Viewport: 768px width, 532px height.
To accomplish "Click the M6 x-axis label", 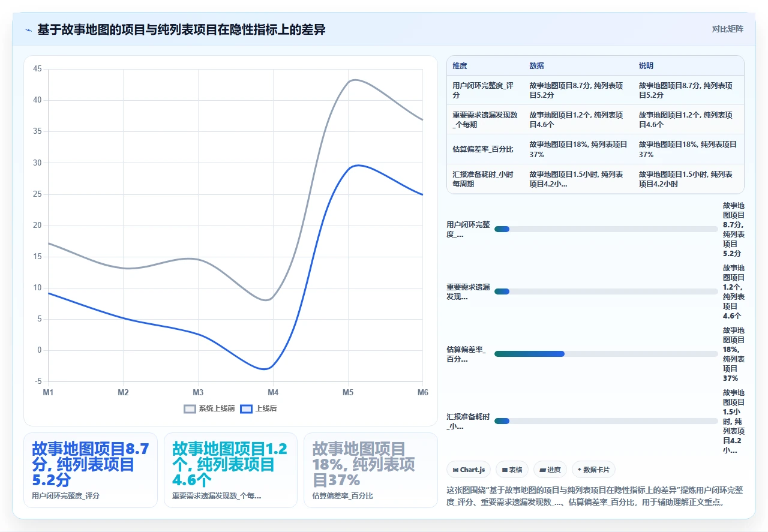I will (x=423, y=392).
